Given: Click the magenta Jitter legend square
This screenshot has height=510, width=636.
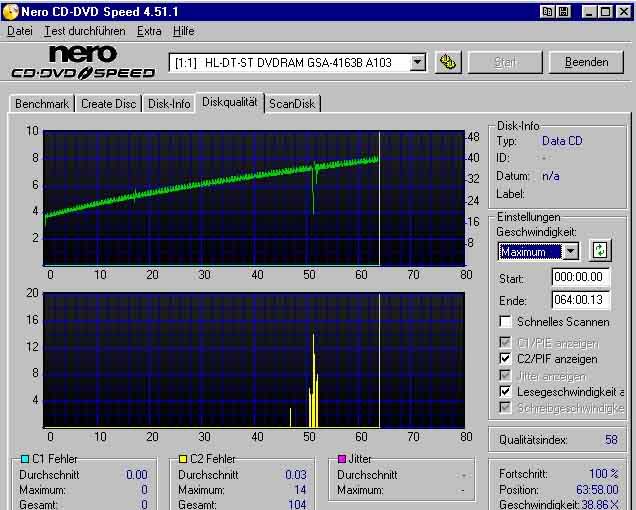Looking at the screenshot, I should click(x=342, y=459).
